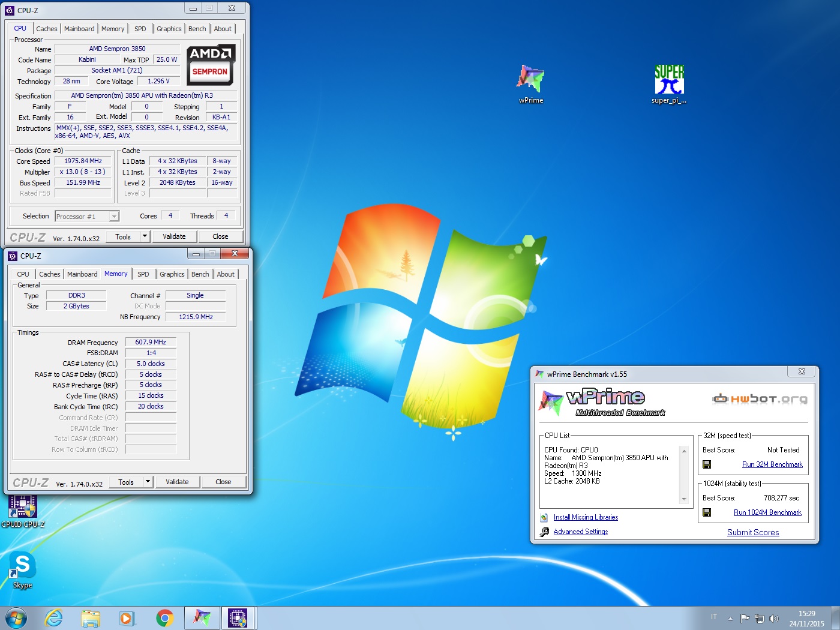Click the IT language indicator in tray

point(714,617)
